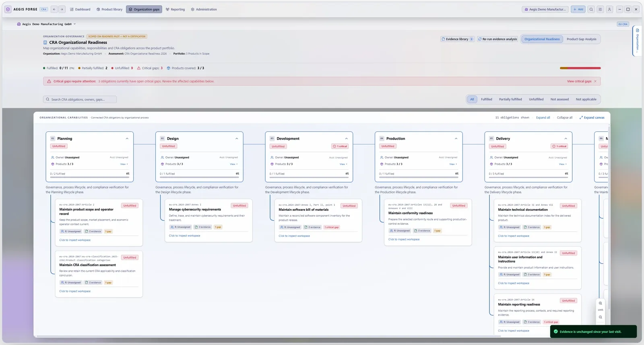
Task: Zoom in on the capabilities canvas
Action: [x=600, y=303]
